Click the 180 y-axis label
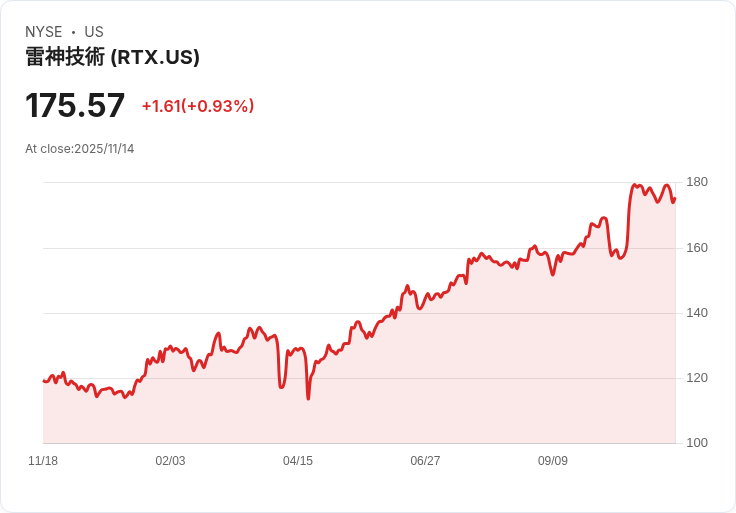This screenshot has width=736, height=513. [697, 182]
